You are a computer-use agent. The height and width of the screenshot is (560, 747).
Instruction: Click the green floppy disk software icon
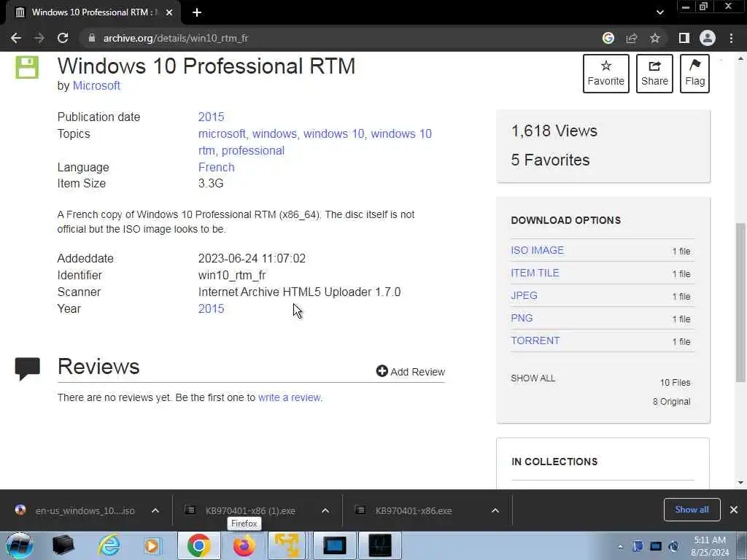pyautogui.click(x=27, y=66)
